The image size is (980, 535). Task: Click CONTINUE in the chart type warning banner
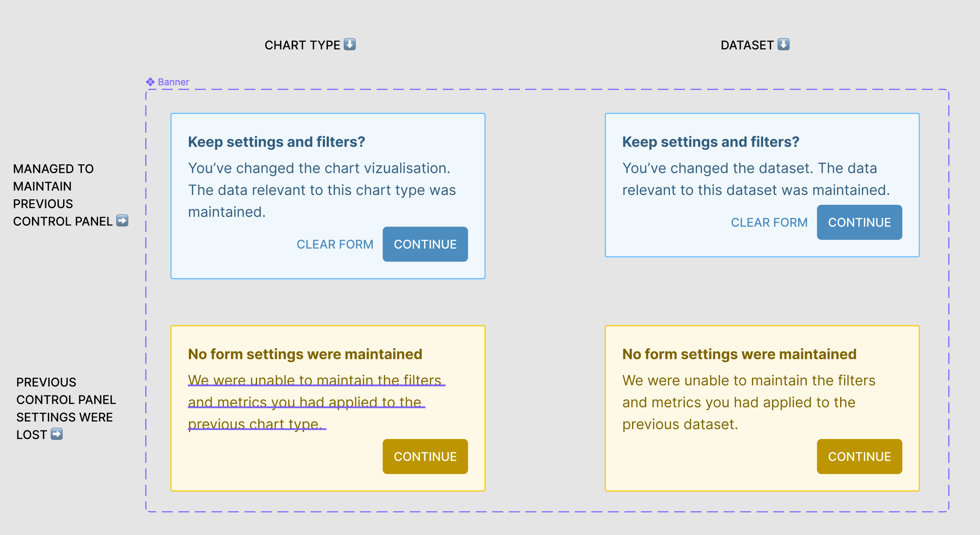coord(425,456)
